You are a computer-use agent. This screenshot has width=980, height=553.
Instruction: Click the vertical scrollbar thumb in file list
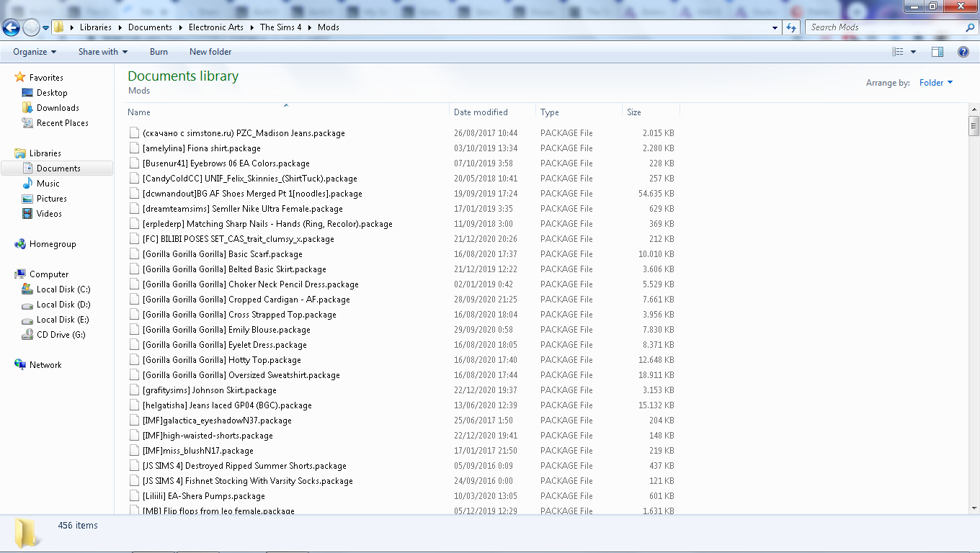974,126
